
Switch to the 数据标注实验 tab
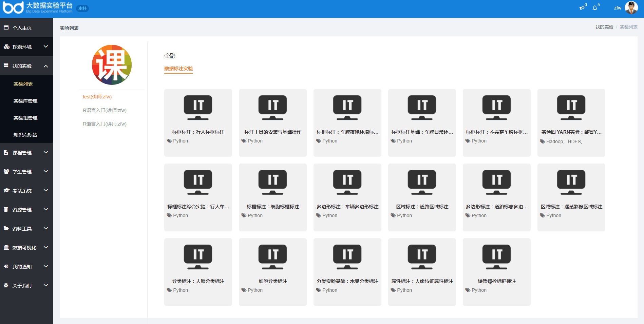click(178, 69)
